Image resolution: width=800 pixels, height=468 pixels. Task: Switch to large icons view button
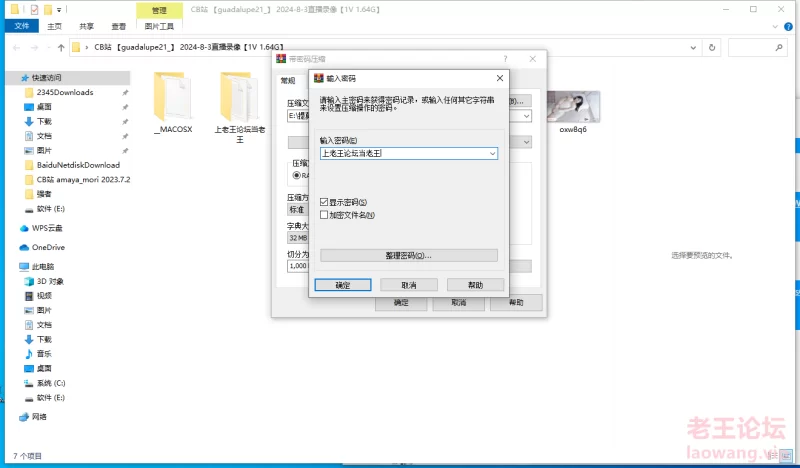pyautogui.click(x=787, y=455)
